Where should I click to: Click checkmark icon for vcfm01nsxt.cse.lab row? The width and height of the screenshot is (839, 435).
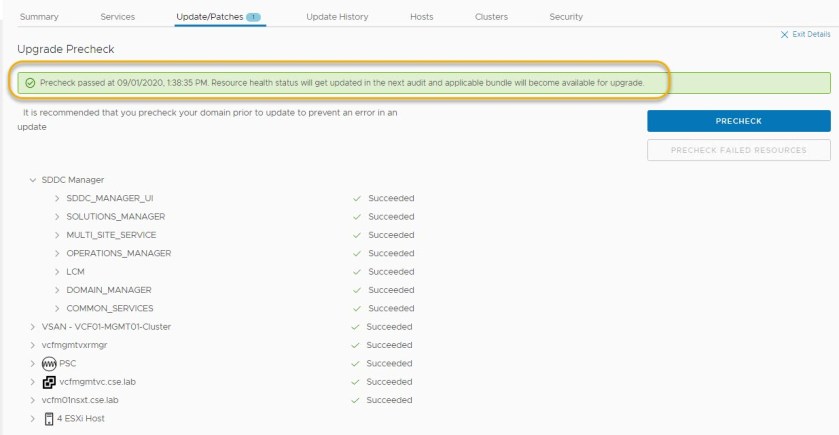coord(355,400)
